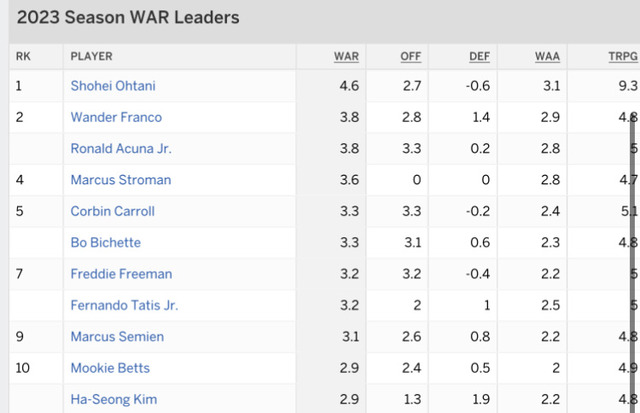Open Ronald Acuna Jr. profile

(x=121, y=149)
